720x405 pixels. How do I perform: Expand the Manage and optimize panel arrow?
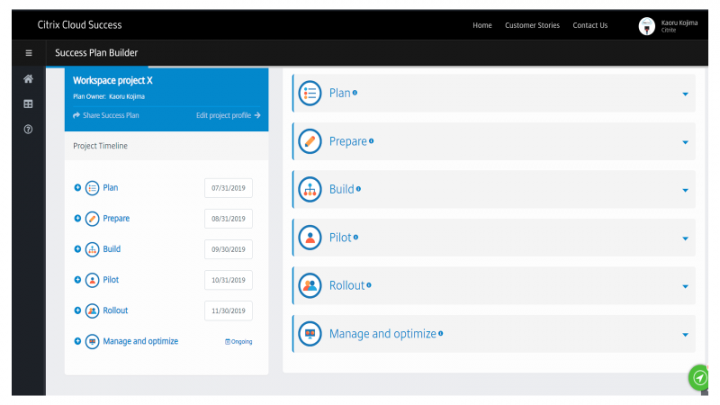click(685, 334)
